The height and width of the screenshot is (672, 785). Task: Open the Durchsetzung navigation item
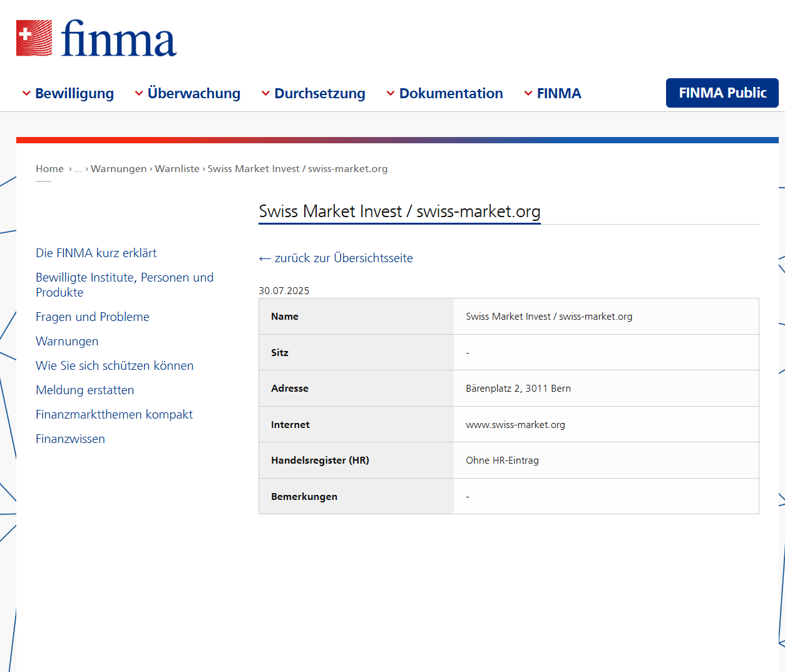click(320, 93)
